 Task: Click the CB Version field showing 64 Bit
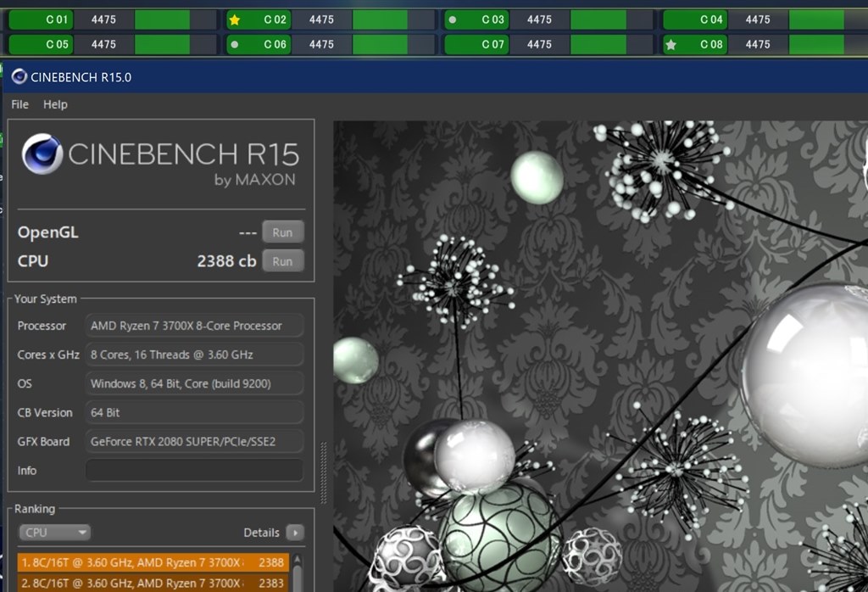click(194, 412)
